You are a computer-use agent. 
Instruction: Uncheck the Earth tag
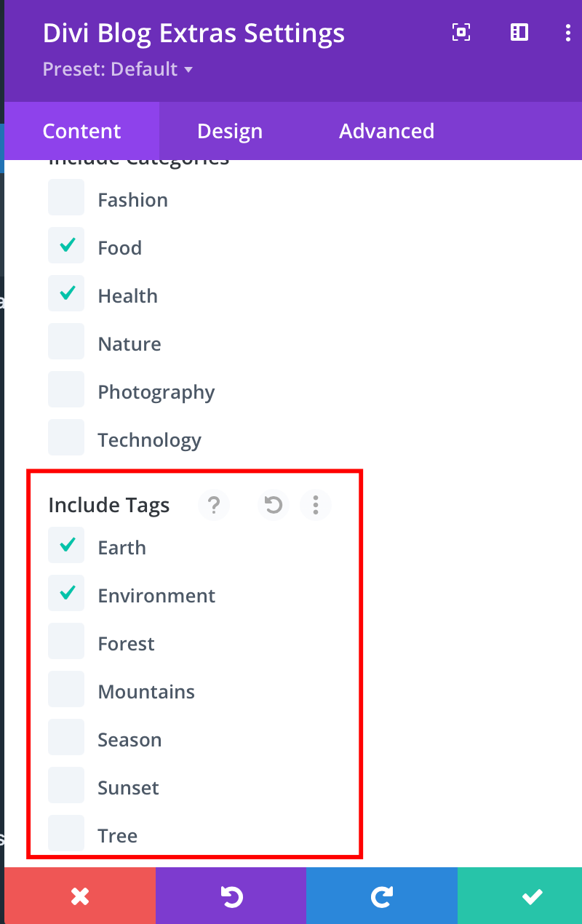[66, 545]
